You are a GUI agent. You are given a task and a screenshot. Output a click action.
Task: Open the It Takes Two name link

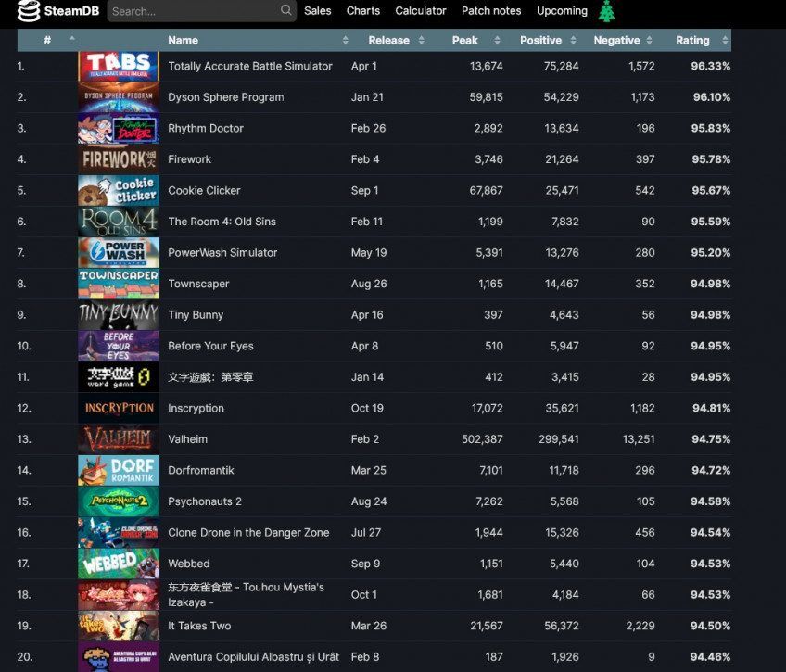(199, 626)
